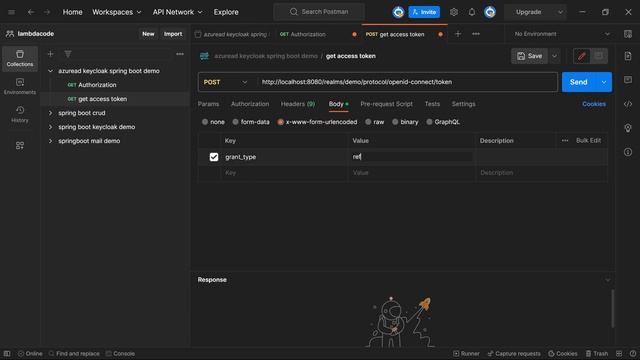Viewport: 640px width, 360px height.
Task: Go back with the left arrow
Action: [31, 12]
